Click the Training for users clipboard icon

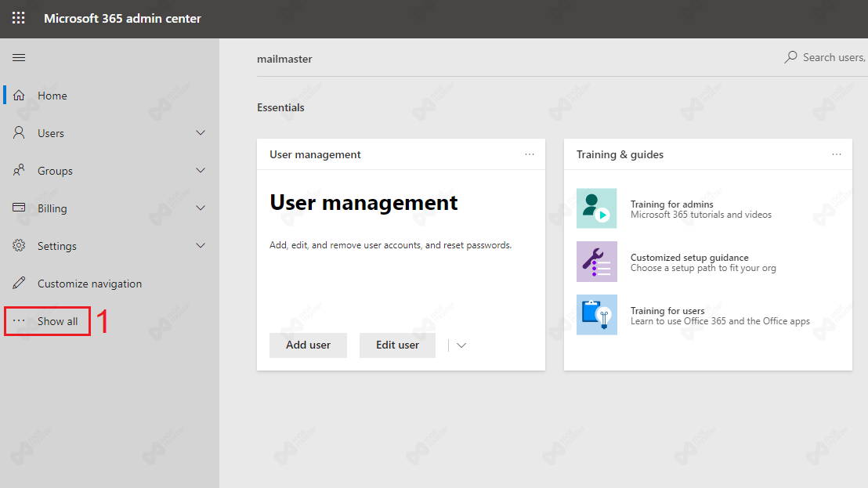click(596, 315)
